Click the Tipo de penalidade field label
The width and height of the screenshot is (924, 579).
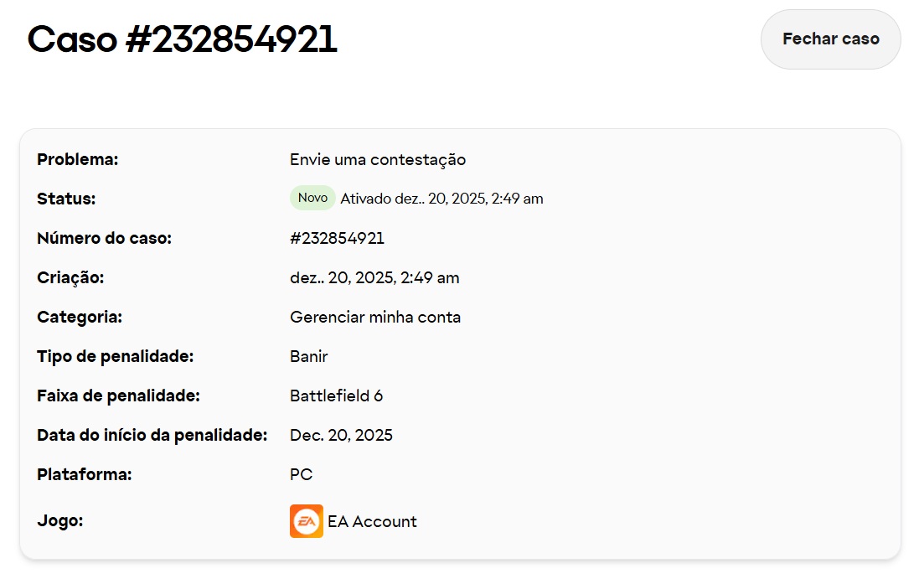[115, 356]
